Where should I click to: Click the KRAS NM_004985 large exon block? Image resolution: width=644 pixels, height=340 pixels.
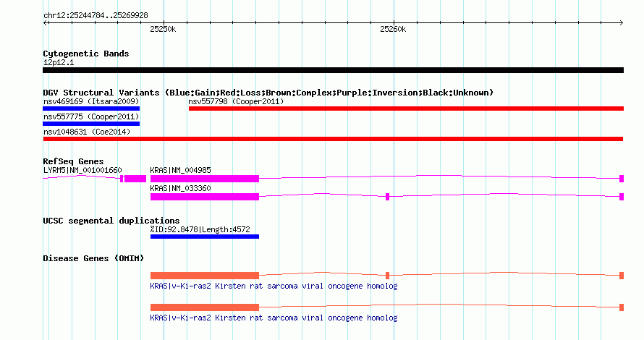click(205, 179)
